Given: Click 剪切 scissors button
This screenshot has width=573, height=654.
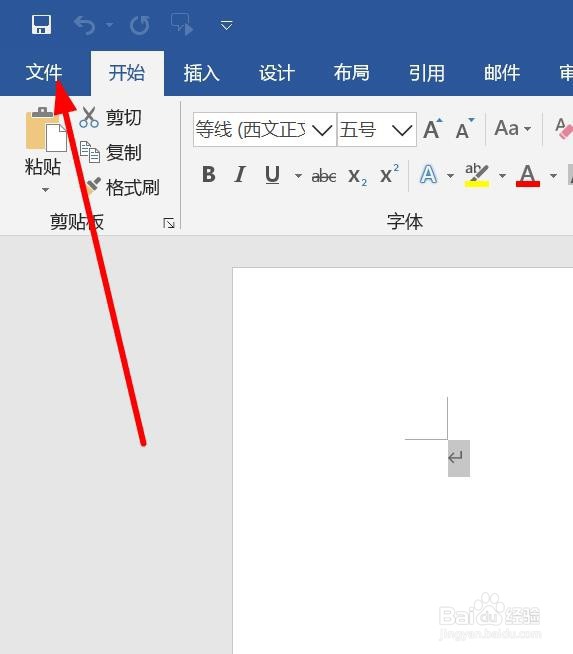Looking at the screenshot, I should 111,117.
